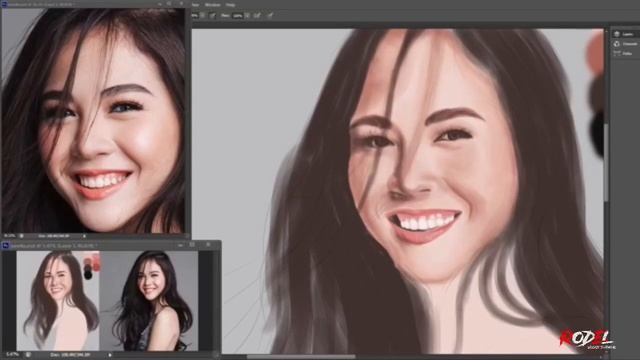This screenshot has width=640, height=360.
Task: Open the Layers panel from the collapsed dock
Action: coord(625,34)
